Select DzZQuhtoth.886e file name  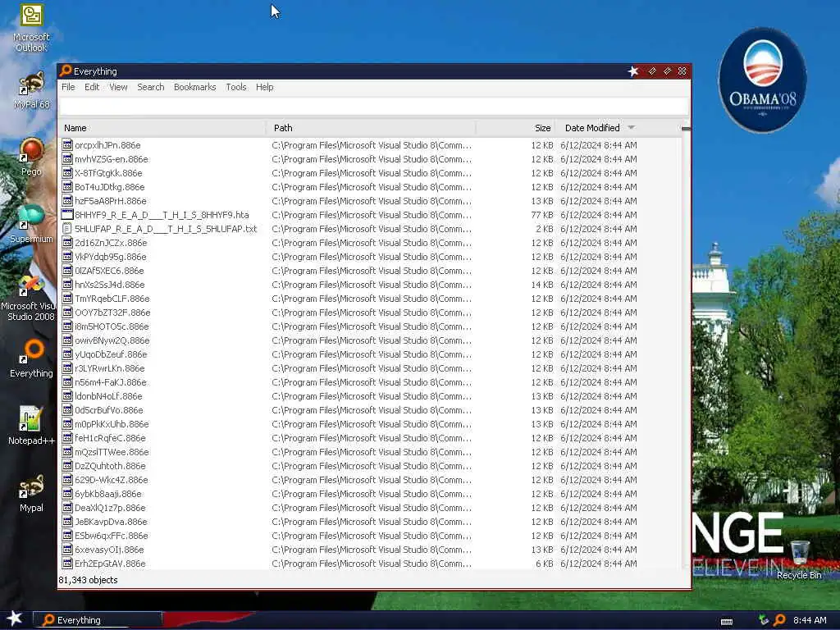click(110, 465)
